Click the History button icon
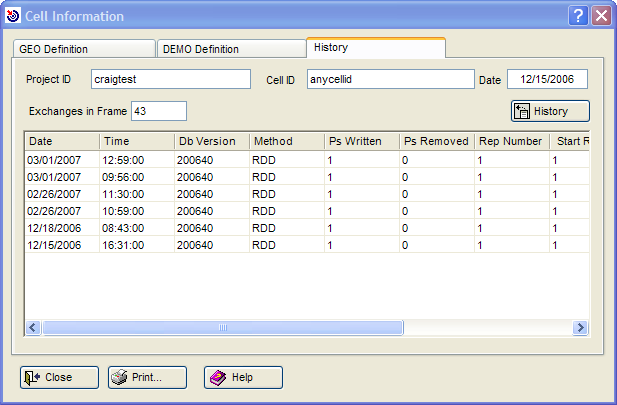Viewport: 617px width, 405px height. (x=521, y=111)
